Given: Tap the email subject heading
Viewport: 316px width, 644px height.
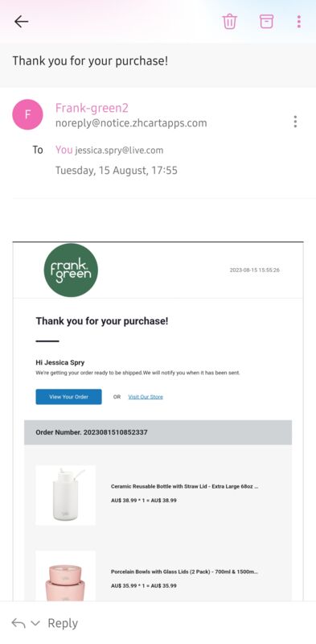Looking at the screenshot, I should pyautogui.click(x=90, y=61).
